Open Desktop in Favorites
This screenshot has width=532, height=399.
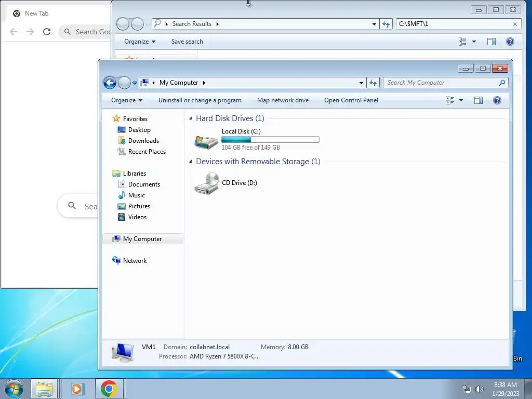(x=139, y=129)
